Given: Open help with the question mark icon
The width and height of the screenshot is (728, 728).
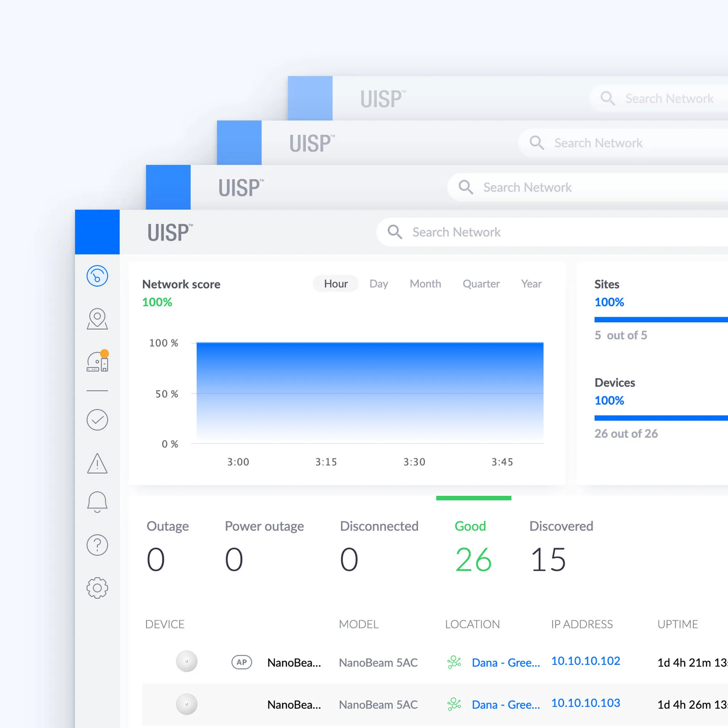Looking at the screenshot, I should [x=97, y=545].
